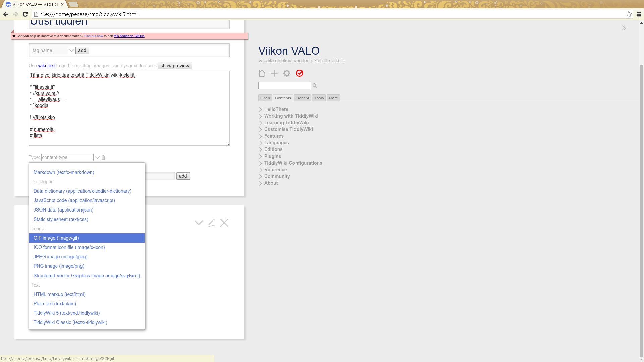Hide sidebar with double chevron icon

tap(624, 28)
